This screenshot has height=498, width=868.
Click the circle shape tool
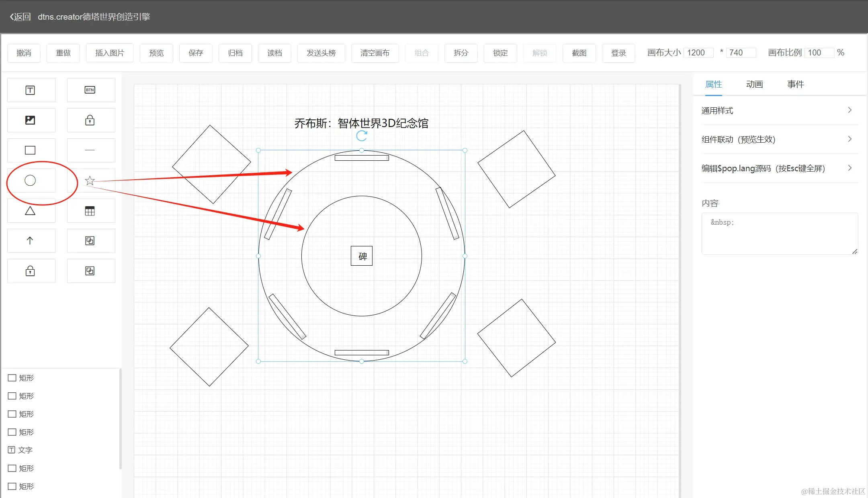pyautogui.click(x=31, y=180)
